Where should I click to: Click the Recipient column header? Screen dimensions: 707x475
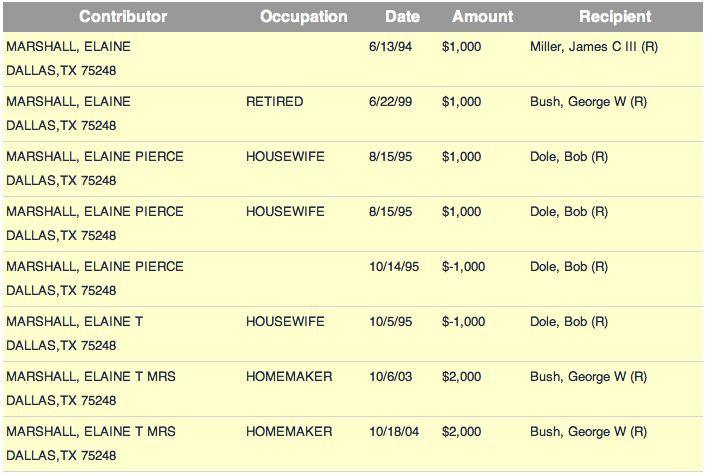click(x=614, y=17)
